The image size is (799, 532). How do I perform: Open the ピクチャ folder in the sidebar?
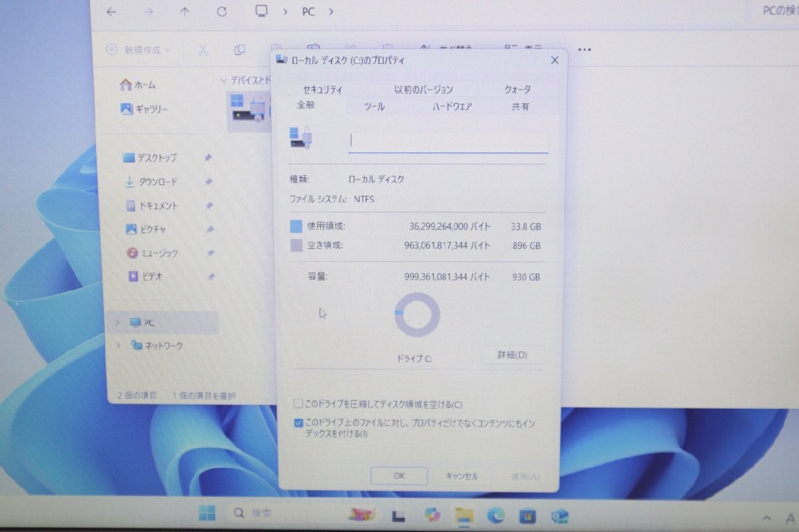click(x=145, y=229)
